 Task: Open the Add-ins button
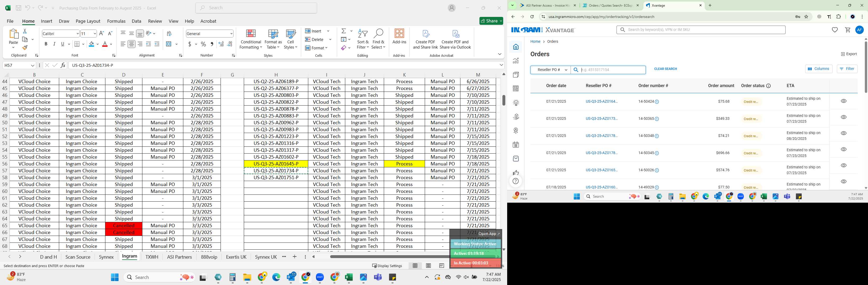coord(399,36)
